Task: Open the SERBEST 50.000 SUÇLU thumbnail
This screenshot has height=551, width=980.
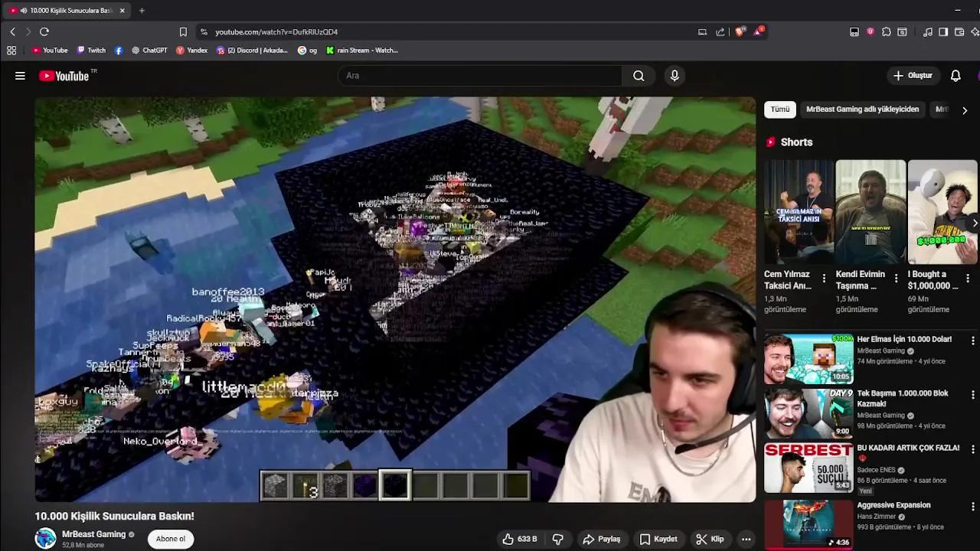Action: [808, 468]
